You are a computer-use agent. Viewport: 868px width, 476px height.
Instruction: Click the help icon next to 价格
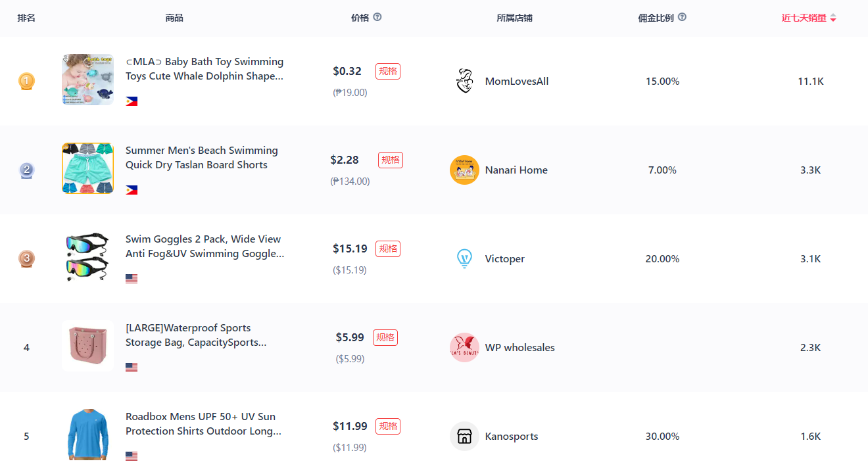377,17
